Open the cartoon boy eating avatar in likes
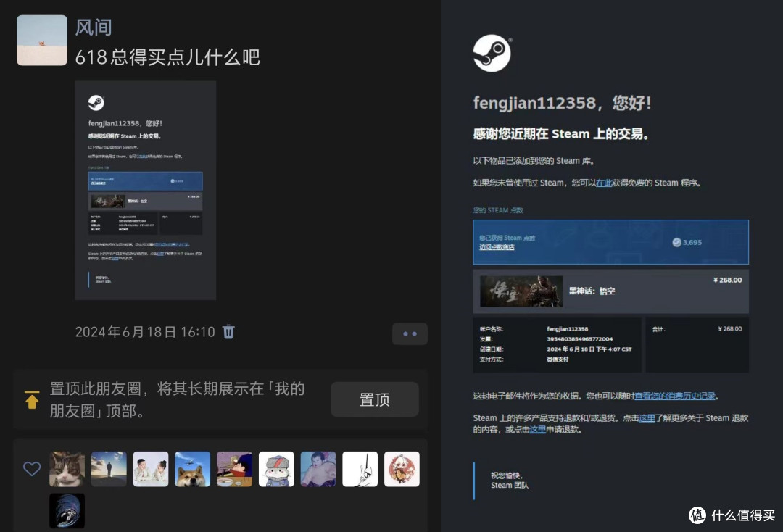 point(235,469)
